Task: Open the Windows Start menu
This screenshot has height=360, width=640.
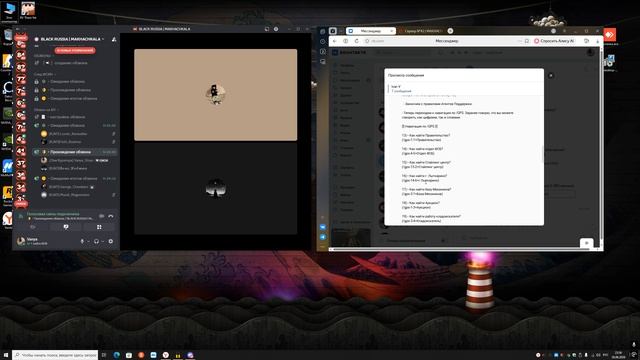Action: [x=6, y=356]
